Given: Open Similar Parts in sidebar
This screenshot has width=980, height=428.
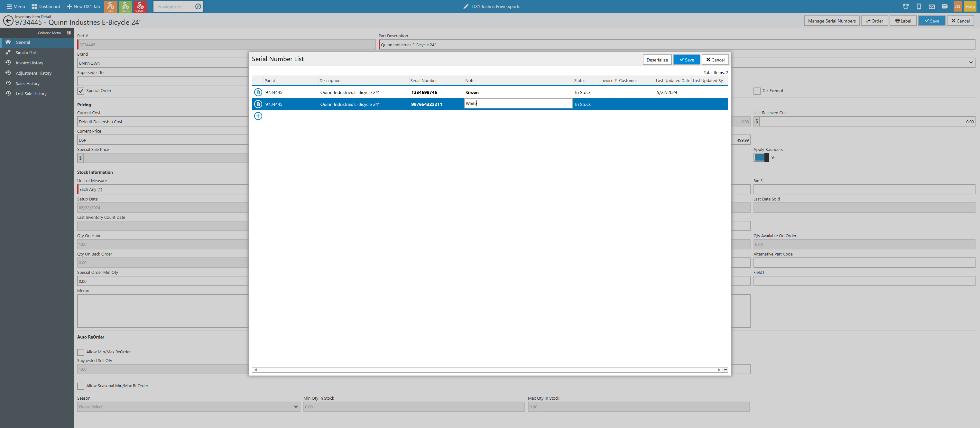Looking at the screenshot, I should (27, 52).
